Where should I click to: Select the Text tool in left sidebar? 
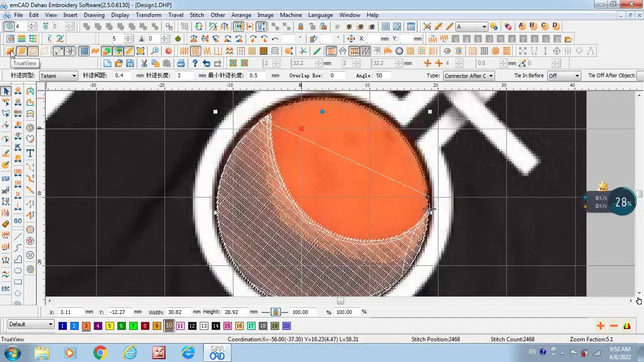click(x=30, y=154)
